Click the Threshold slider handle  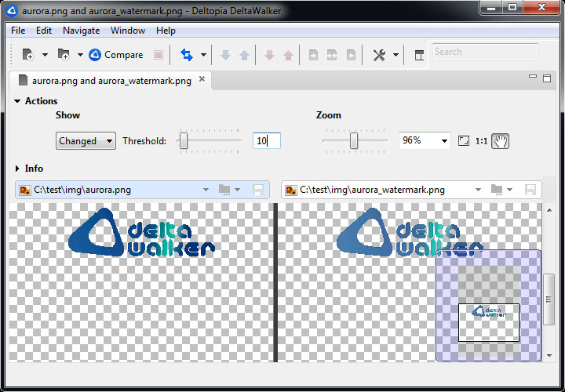click(184, 141)
